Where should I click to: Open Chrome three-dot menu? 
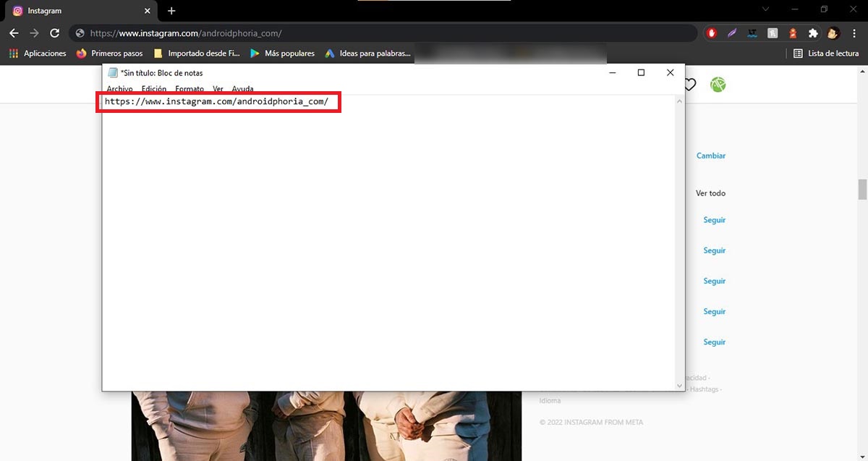(854, 33)
